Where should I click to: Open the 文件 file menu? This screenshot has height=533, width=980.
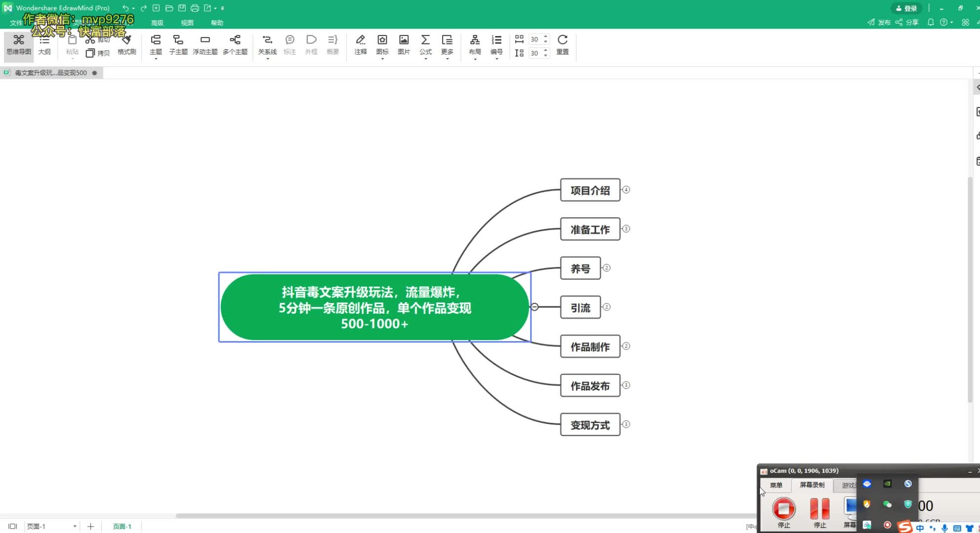coord(16,23)
